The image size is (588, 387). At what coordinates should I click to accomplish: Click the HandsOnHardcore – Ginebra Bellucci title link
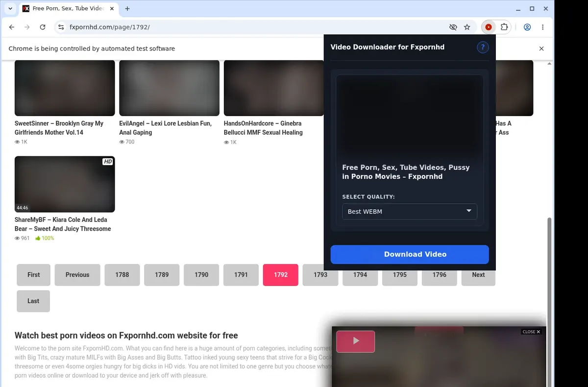263,128
